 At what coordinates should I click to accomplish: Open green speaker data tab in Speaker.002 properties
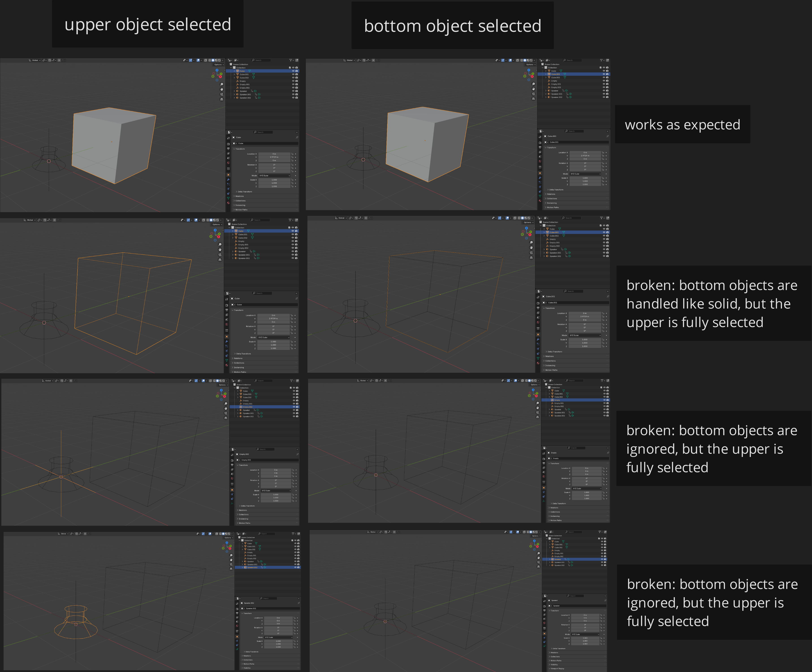point(237,649)
